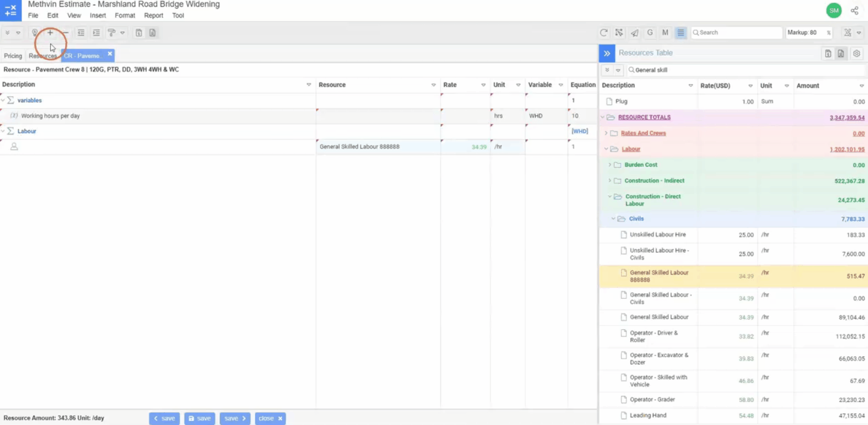Open the Resource column filter dropdown

(433, 85)
